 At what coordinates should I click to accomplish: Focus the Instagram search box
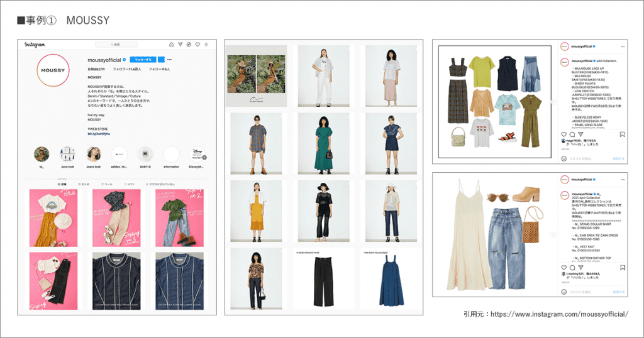point(116,45)
